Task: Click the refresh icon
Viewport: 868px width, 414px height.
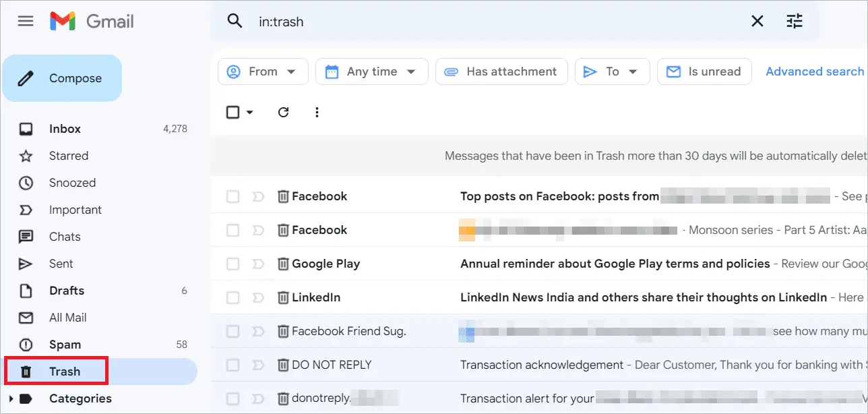Action: click(x=283, y=113)
